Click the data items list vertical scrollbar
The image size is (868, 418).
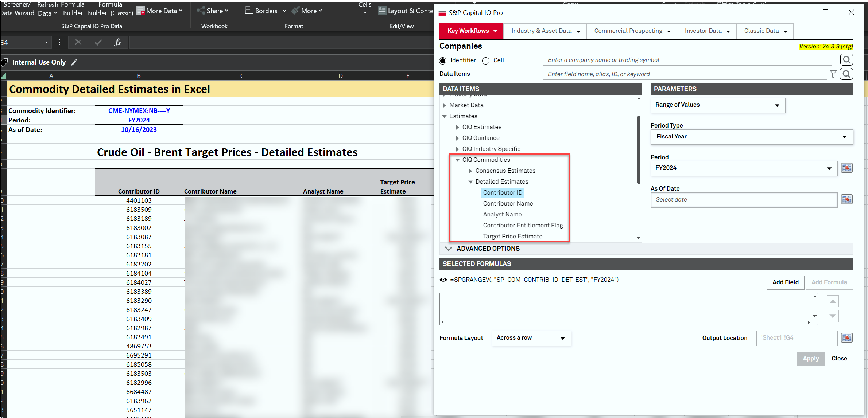(639, 149)
